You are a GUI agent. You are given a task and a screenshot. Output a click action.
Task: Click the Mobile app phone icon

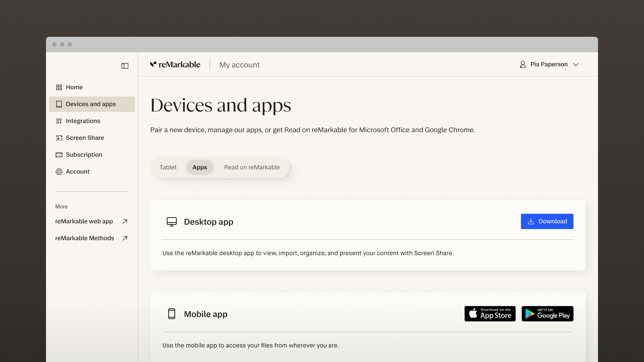(172, 314)
